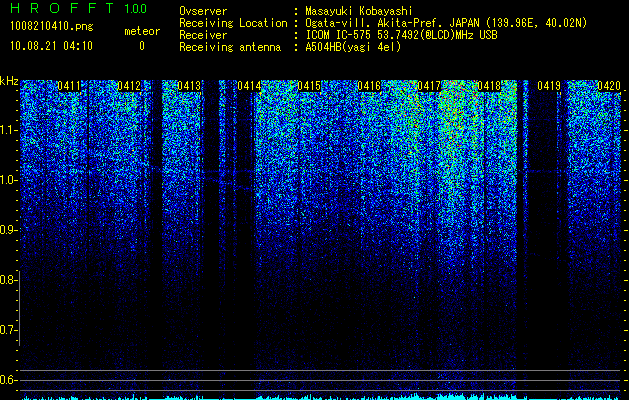
Task: Click the Receiving antenna label
Action: (x=230, y=47)
